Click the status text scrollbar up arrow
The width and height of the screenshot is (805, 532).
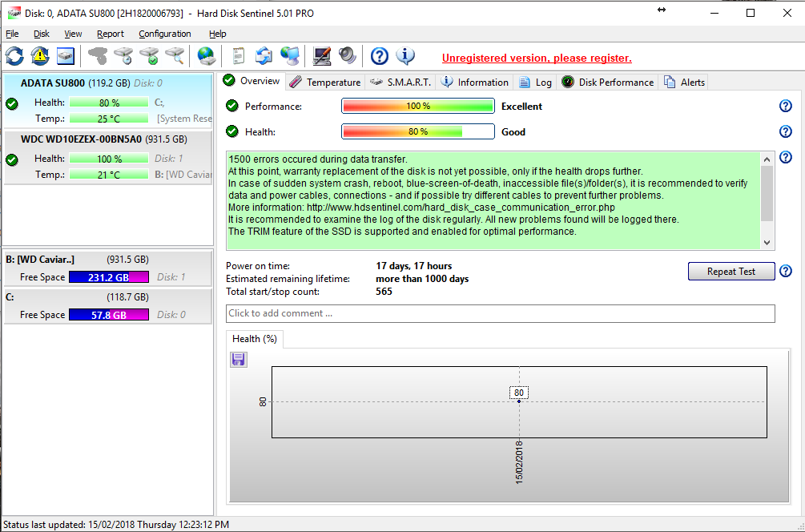767,159
